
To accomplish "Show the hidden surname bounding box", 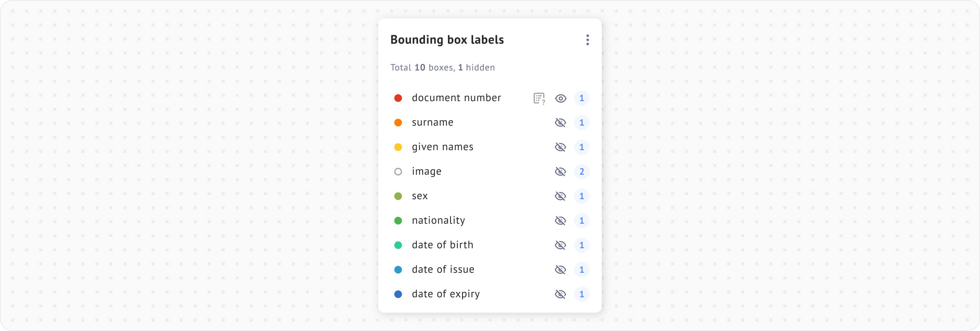I will click(x=560, y=123).
